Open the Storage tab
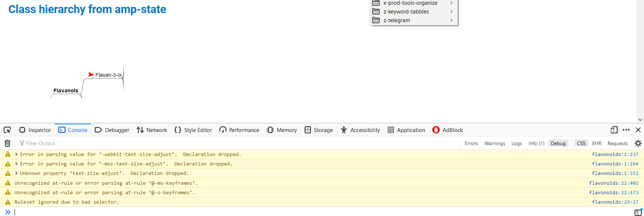The height and width of the screenshot is (216, 644). (x=319, y=130)
